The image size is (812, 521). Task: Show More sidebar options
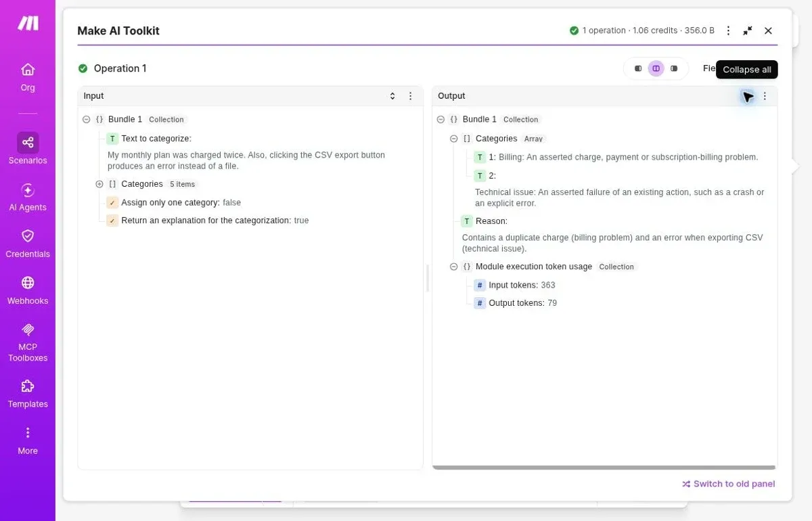click(28, 440)
